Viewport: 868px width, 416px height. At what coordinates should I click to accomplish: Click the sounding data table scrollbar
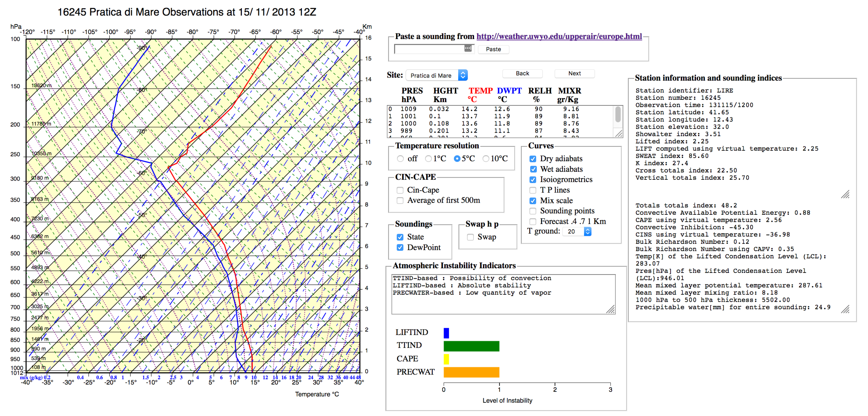coord(618,114)
